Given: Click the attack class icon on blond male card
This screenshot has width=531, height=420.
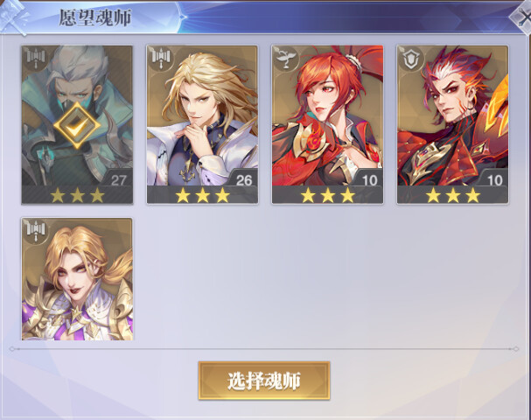Looking at the screenshot, I should pyautogui.click(x=161, y=59).
